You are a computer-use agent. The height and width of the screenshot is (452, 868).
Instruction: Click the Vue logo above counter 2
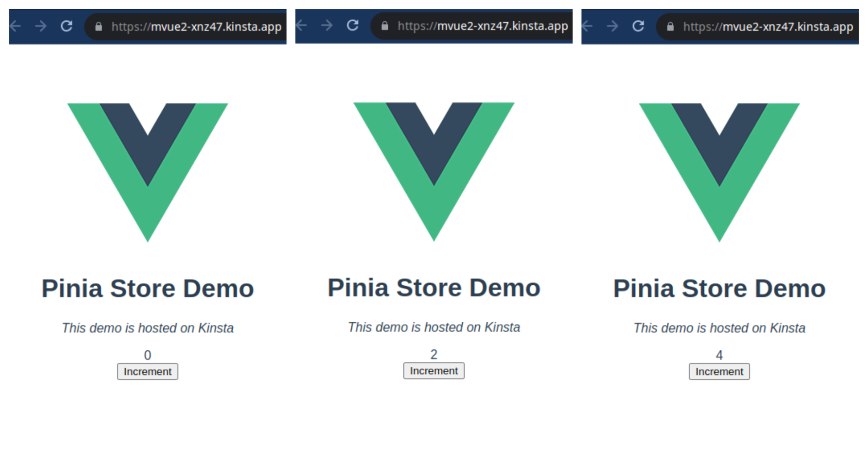(x=434, y=172)
